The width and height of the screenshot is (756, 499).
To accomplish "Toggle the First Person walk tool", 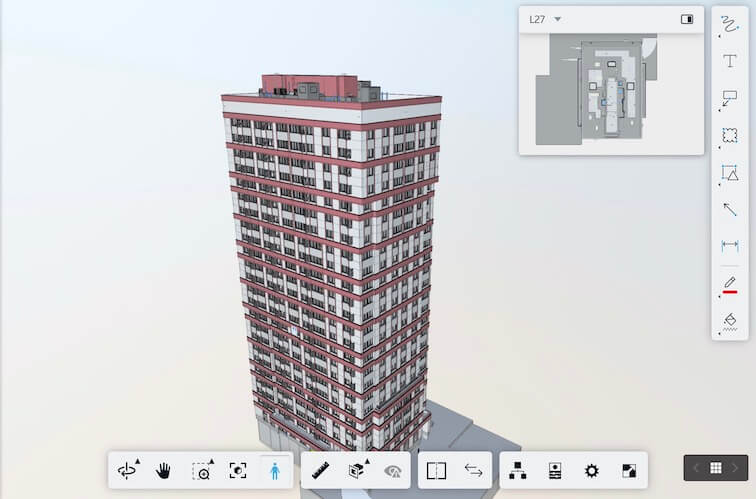I will click(275, 471).
